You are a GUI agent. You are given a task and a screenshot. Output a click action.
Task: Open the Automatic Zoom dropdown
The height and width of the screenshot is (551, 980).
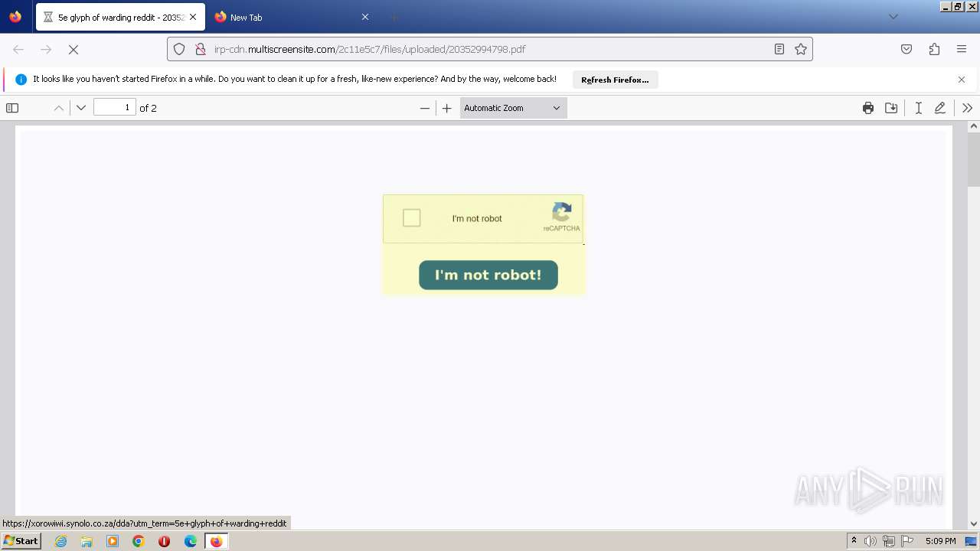click(x=513, y=108)
